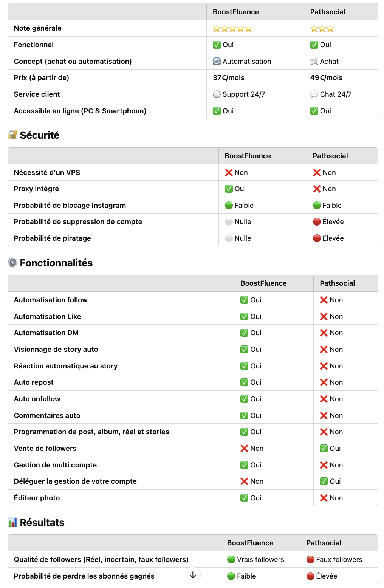The height and width of the screenshot is (588, 384).
Task: Click red cross for Nécessité d'un VPS BoostFluence
Action: coord(229,172)
